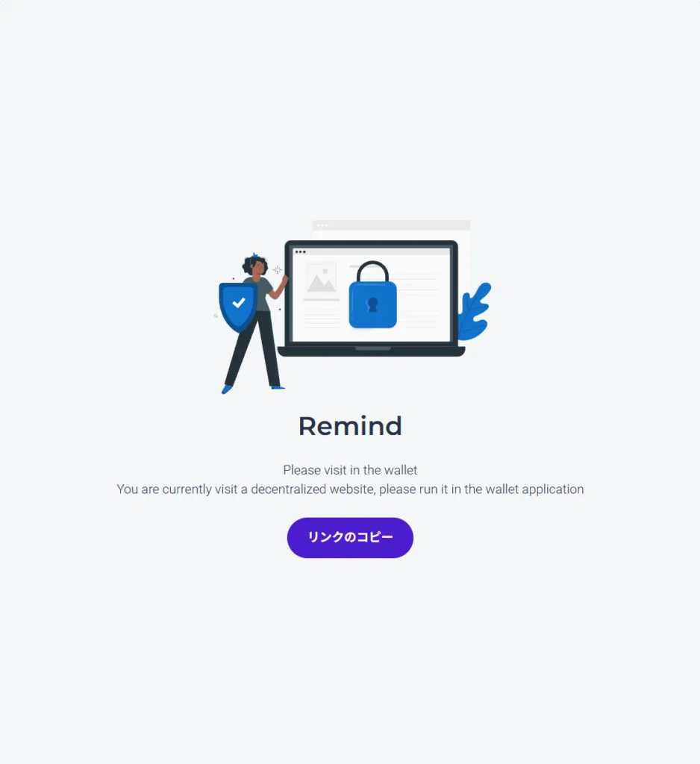Click the リンクのコピー button
The height and width of the screenshot is (764, 700).
point(350,537)
